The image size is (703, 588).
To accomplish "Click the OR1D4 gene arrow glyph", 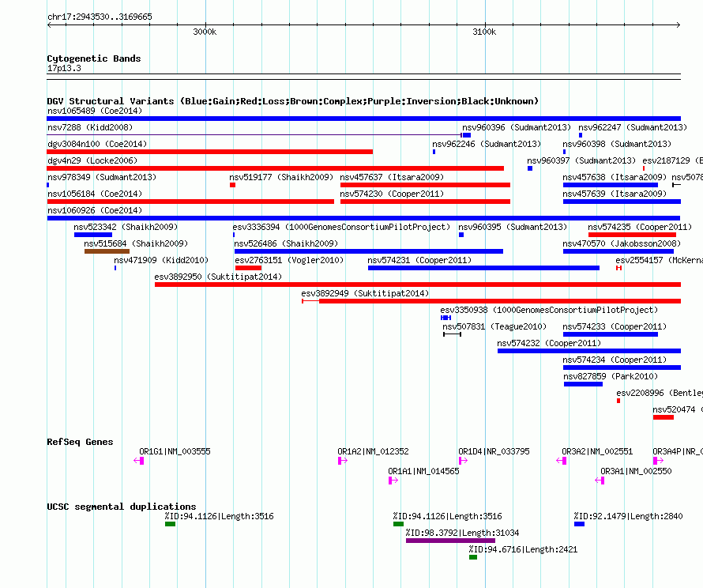I will click(463, 461).
